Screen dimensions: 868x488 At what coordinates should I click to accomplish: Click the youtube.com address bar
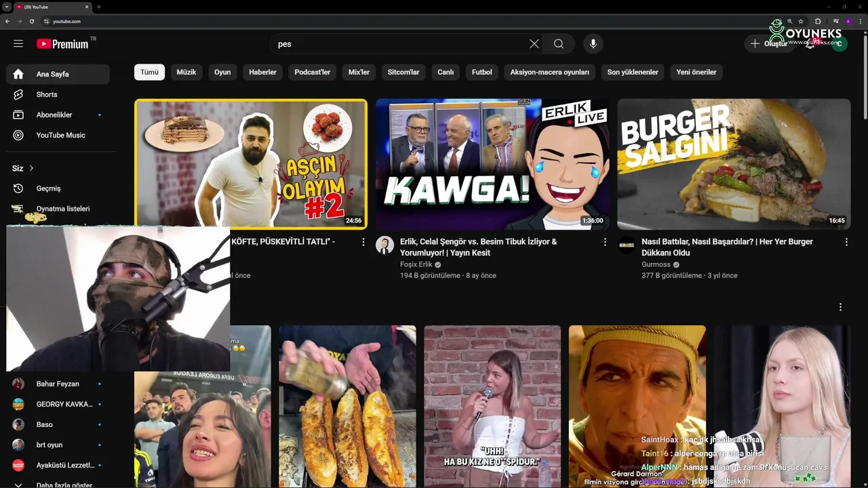point(407,21)
